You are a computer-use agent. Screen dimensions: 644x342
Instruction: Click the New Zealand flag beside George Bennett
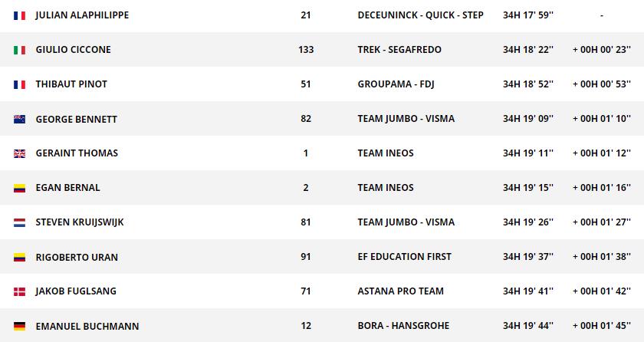19,119
